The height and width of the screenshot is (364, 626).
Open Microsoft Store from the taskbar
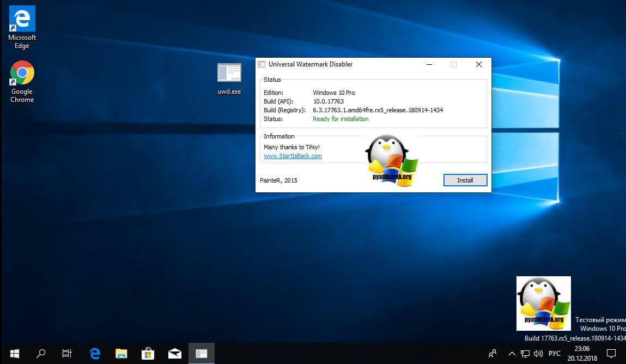148,354
